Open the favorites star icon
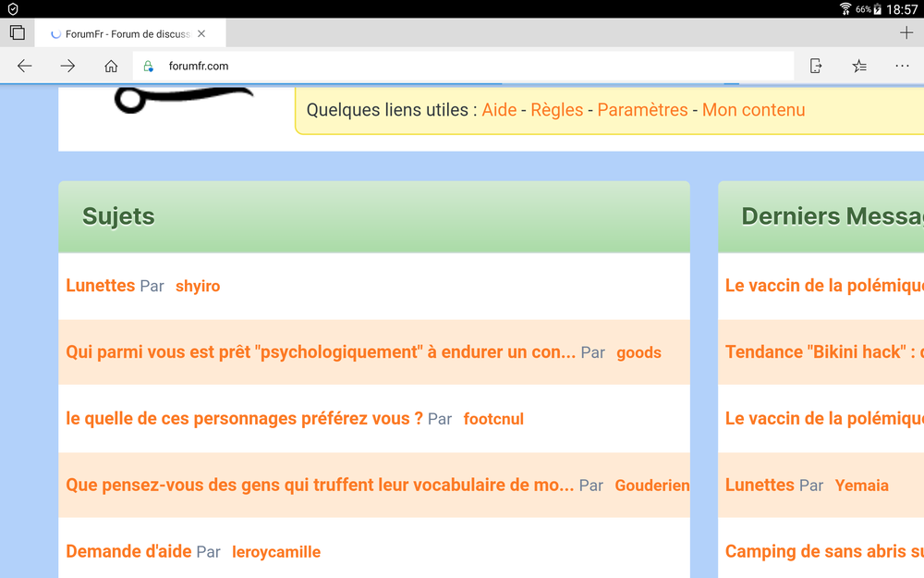This screenshot has height=578, width=924. click(x=859, y=66)
